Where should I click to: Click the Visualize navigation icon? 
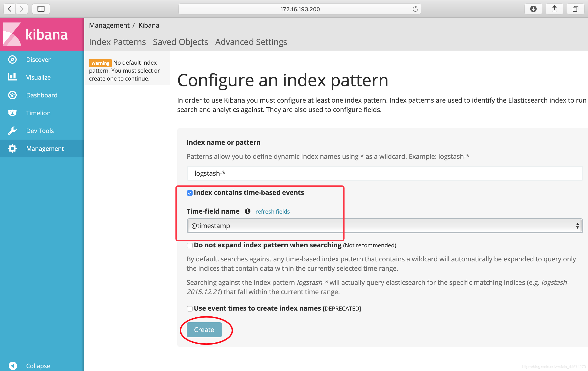[x=12, y=77]
